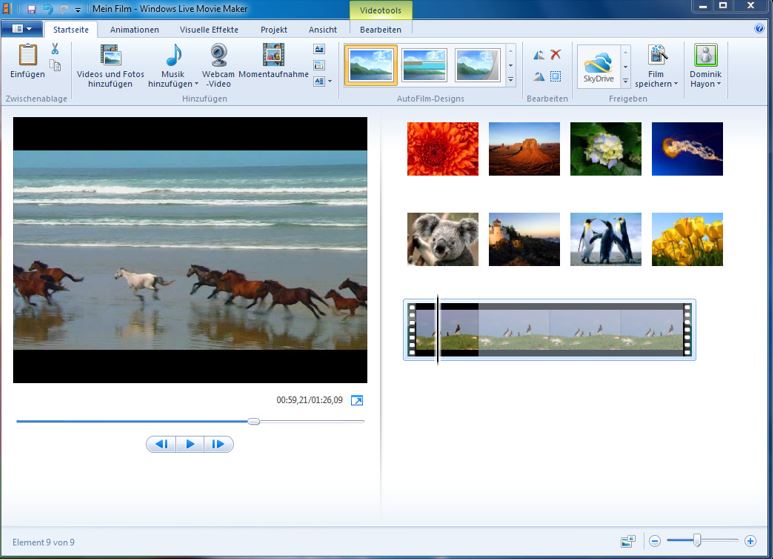Take a Momentaufnahme snapshot
The height and width of the screenshot is (559, 773).
273,61
